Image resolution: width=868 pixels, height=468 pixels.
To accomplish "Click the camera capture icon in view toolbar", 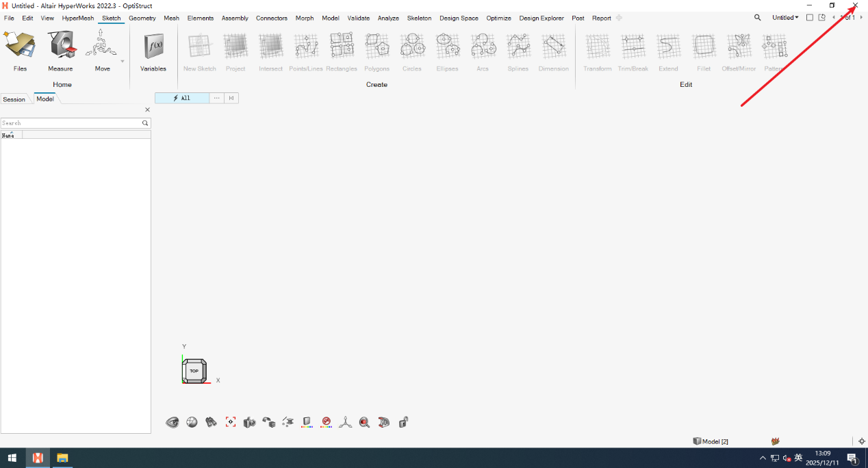I will [x=249, y=422].
